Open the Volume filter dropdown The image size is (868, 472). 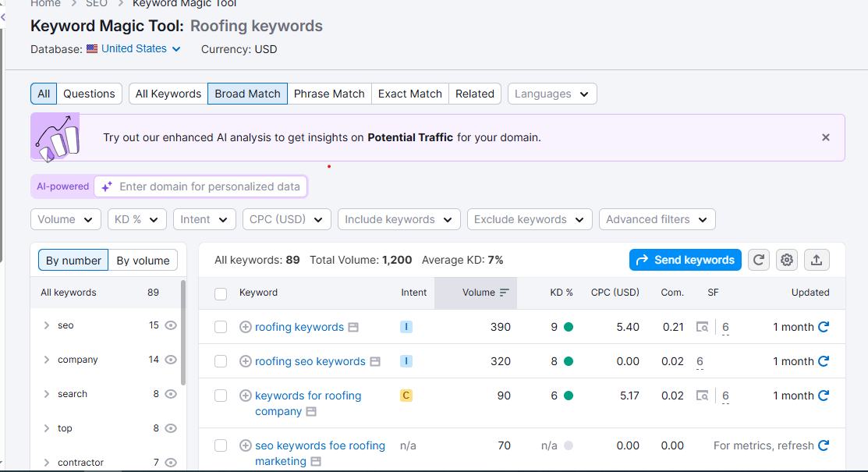(66, 219)
